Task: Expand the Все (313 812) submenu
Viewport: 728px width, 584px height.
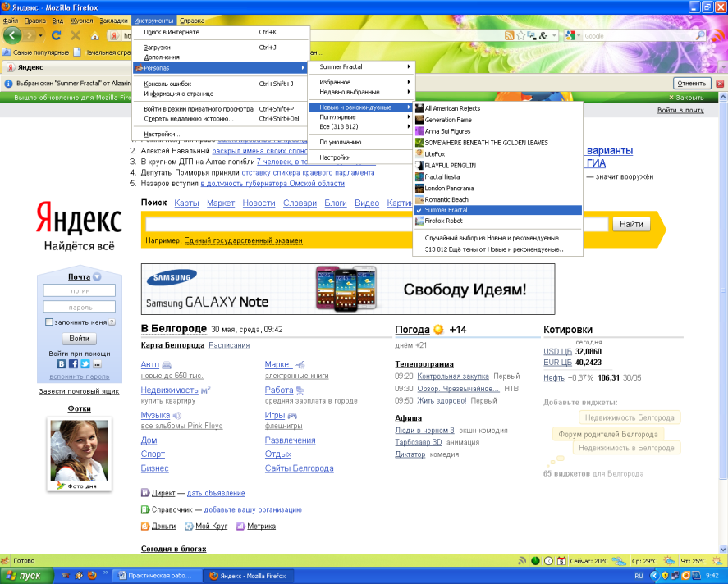Action: pyautogui.click(x=361, y=126)
